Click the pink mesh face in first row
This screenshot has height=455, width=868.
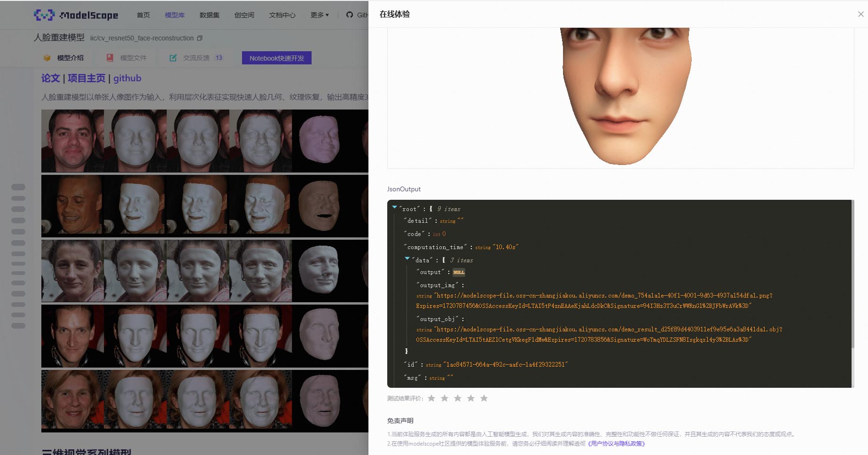[320, 140]
